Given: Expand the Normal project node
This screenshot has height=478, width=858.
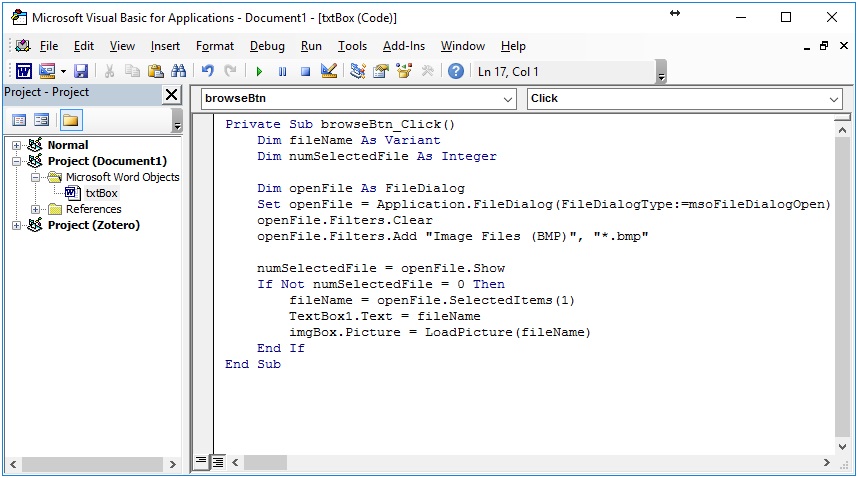Looking at the screenshot, I should (16, 145).
